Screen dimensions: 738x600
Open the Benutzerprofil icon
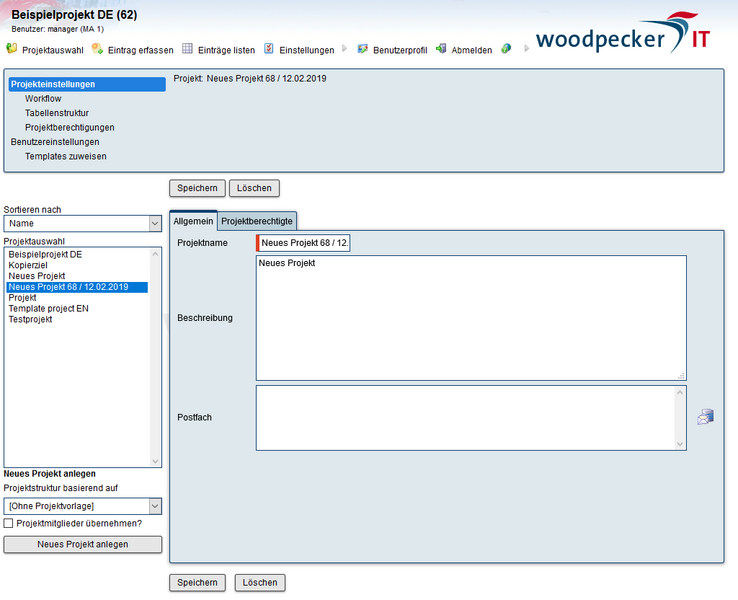tap(362, 49)
